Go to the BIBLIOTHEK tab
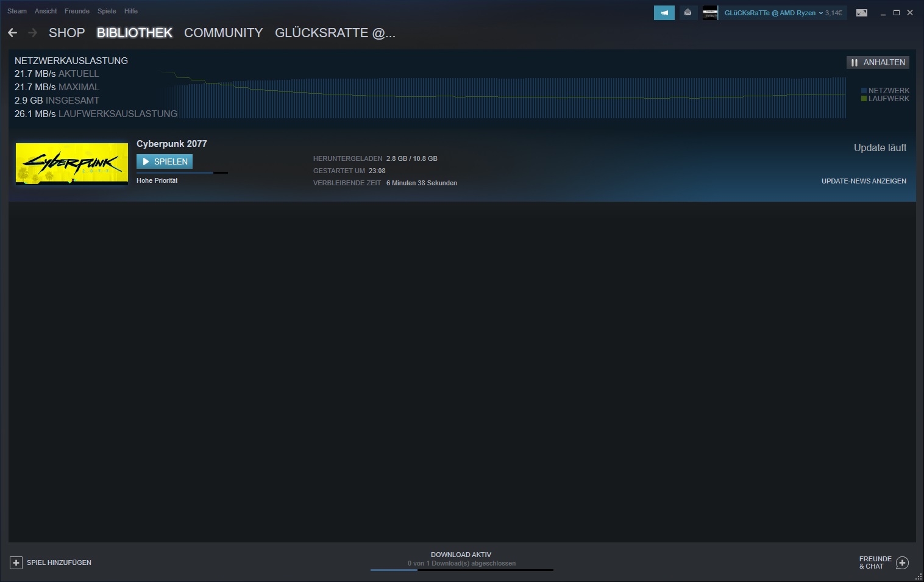Screen dimensions: 924x582 135,33
